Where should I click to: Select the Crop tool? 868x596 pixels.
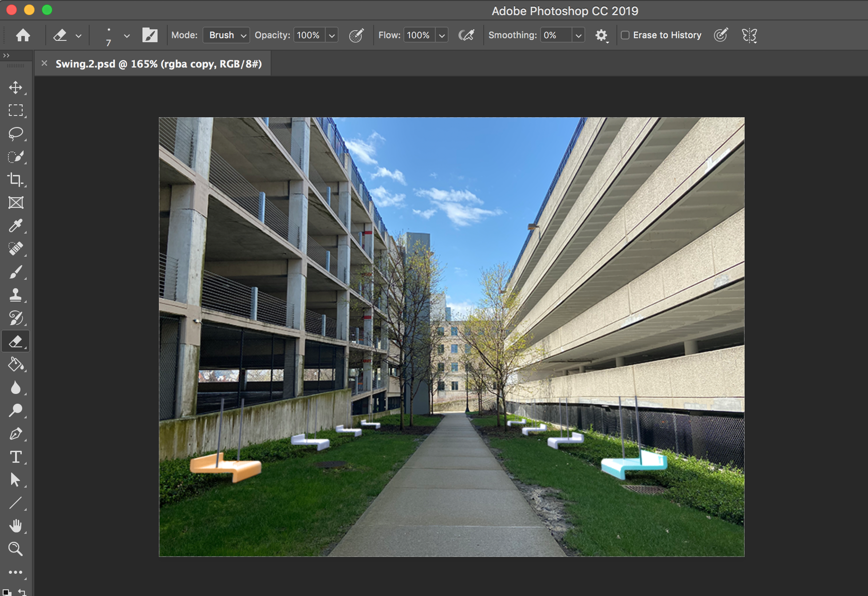(16, 179)
